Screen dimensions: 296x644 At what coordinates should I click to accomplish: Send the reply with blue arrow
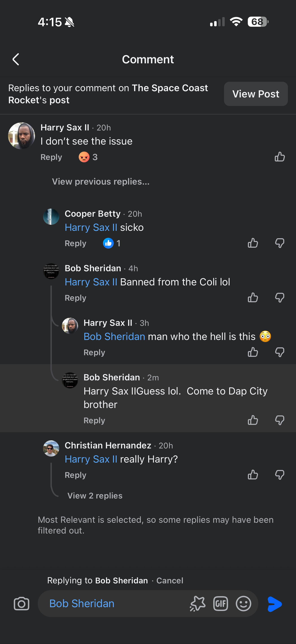point(274,604)
